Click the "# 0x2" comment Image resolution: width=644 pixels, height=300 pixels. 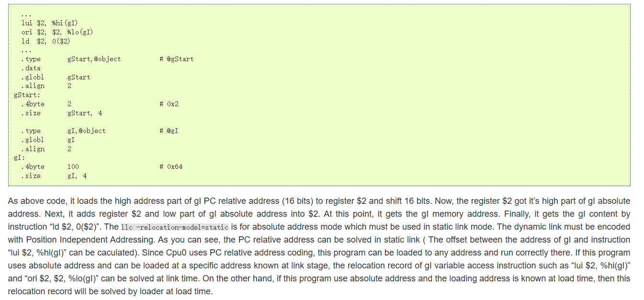pos(169,104)
